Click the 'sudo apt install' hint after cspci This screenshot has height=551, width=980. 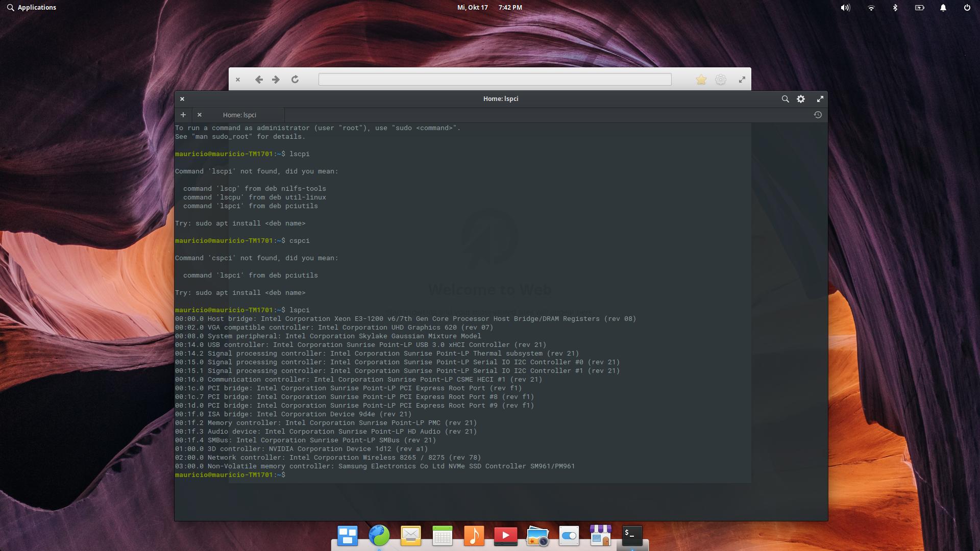point(240,293)
